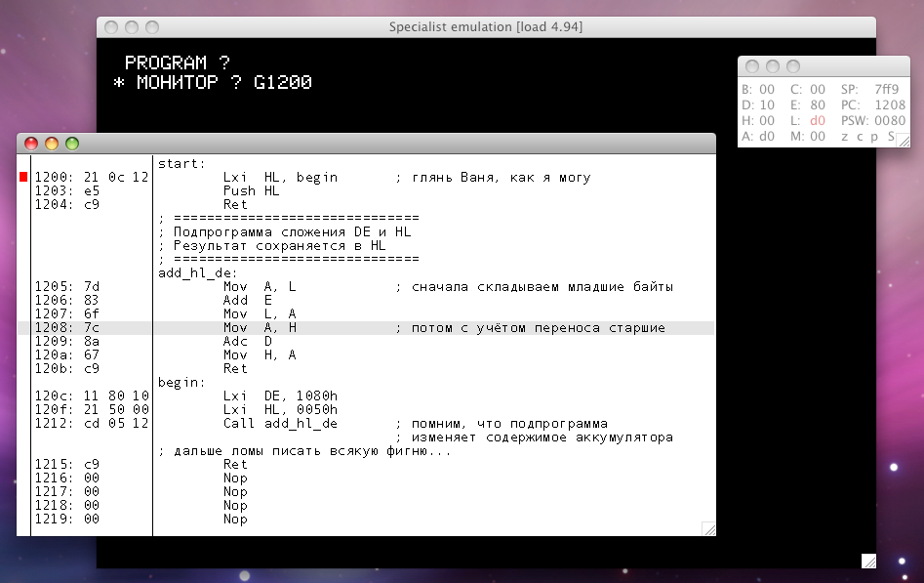Click the PC register value 1208
The width and height of the screenshot is (924, 583).
888,104
